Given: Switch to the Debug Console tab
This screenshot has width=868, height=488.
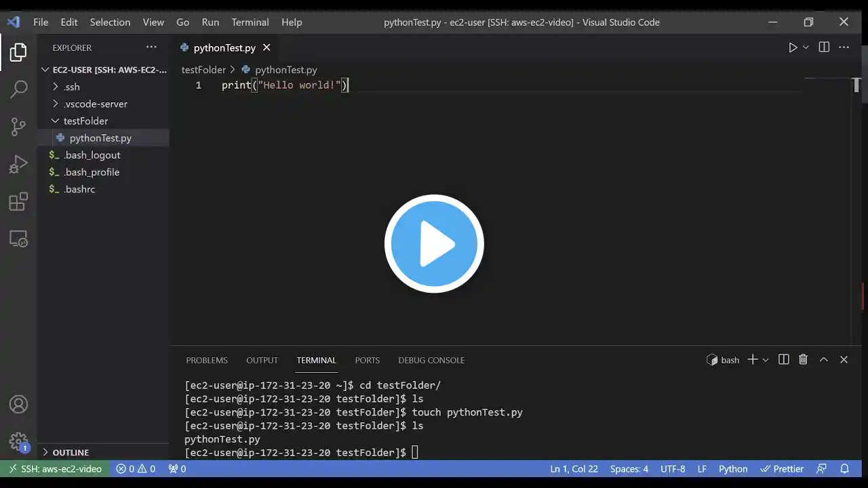Looking at the screenshot, I should [431, 360].
